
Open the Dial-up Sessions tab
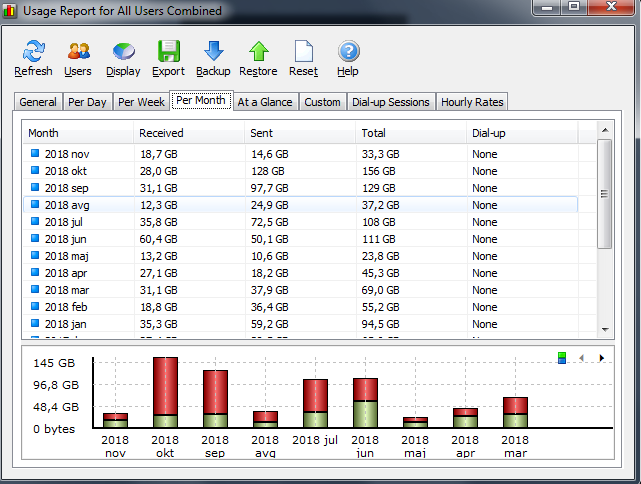pos(391,102)
